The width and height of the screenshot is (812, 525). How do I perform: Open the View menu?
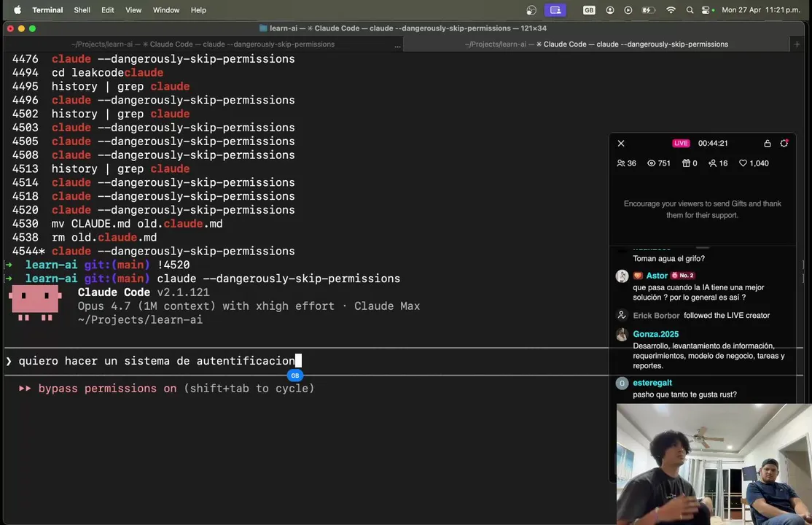point(133,10)
